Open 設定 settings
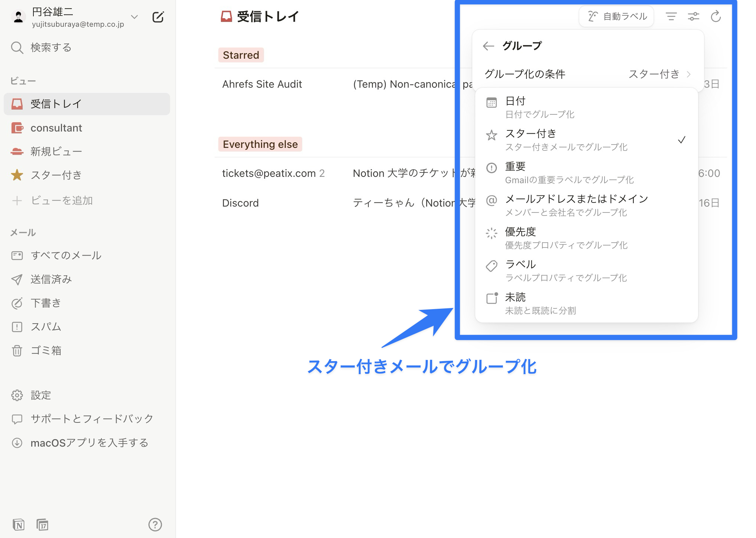Image resolution: width=756 pixels, height=538 pixels. click(87, 395)
